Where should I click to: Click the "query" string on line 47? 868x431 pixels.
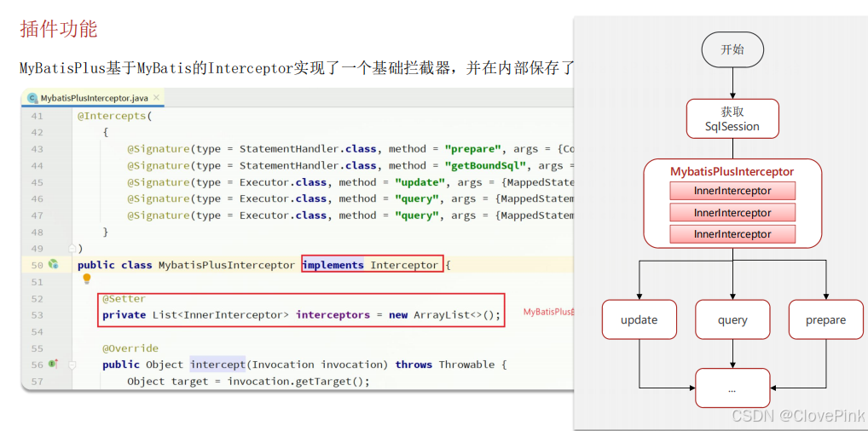(x=418, y=215)
